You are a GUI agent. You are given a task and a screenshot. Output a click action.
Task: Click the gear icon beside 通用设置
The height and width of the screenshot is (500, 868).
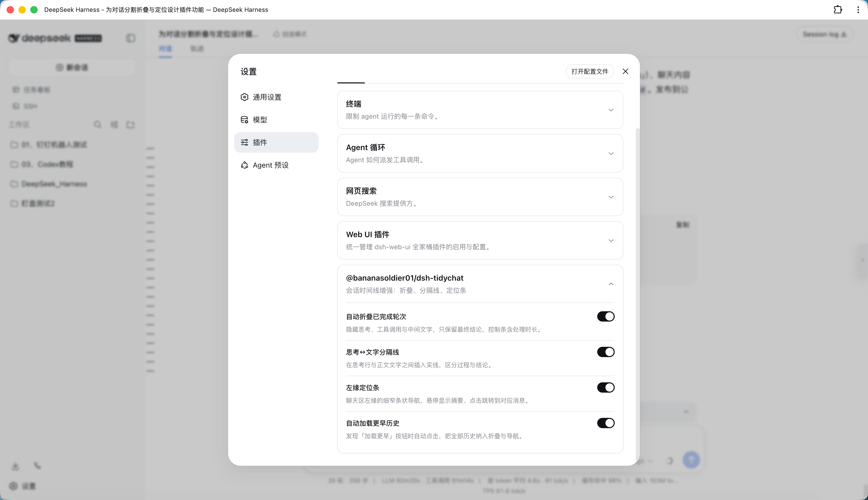[x=244, y=97]
